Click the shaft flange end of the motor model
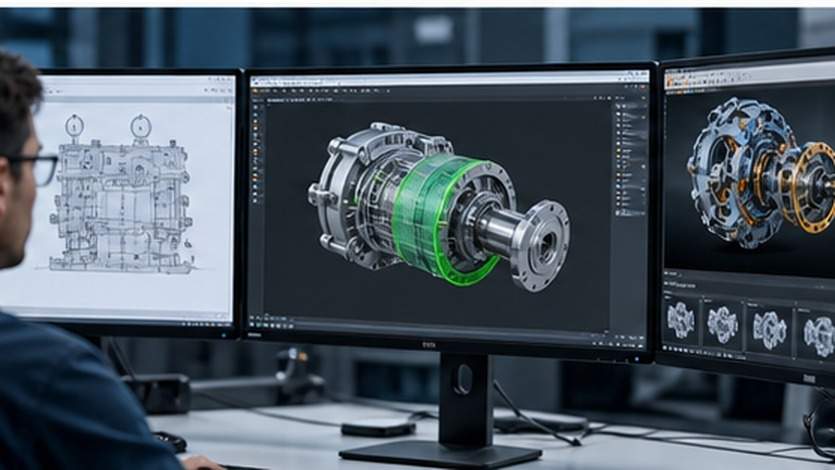The image size is (835, 470). click(x=542, y=246)
